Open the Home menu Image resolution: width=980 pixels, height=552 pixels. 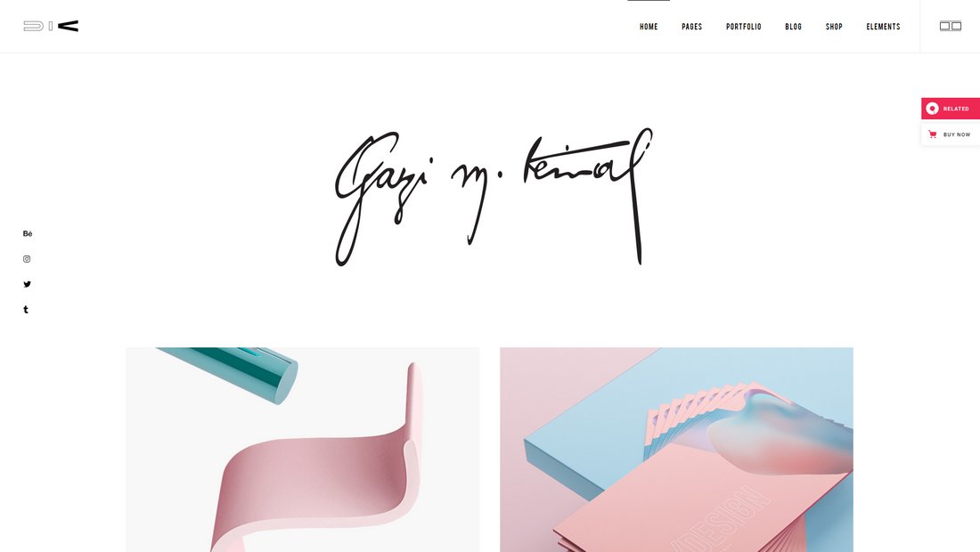649,27
